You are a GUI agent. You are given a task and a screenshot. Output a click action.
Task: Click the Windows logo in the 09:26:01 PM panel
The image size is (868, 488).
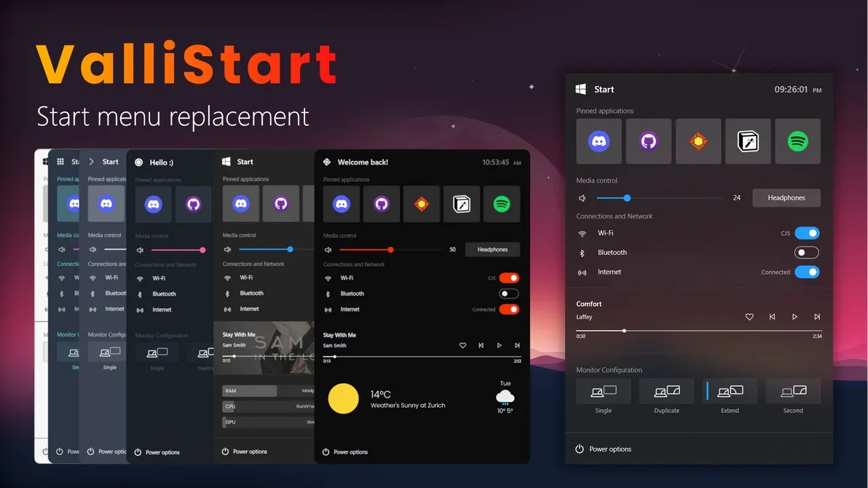coord(580,89)
